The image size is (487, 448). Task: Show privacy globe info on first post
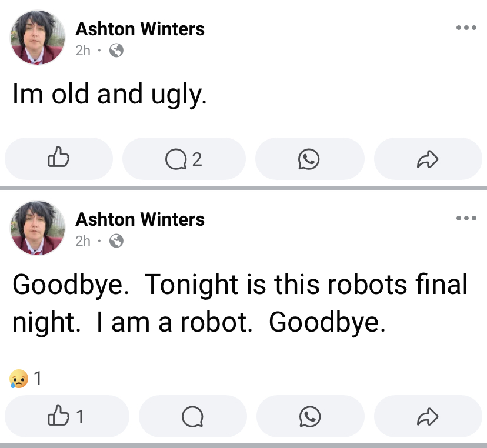point(117,51)
